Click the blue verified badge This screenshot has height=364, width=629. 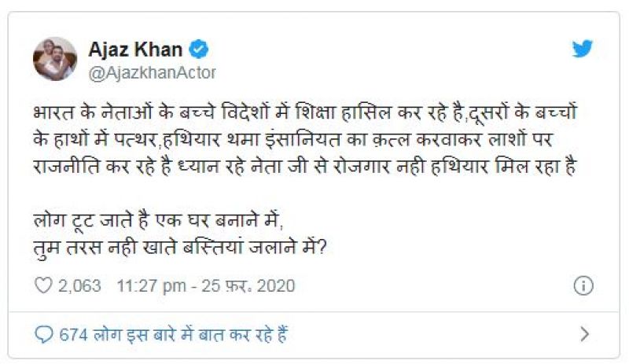point(200,50)
